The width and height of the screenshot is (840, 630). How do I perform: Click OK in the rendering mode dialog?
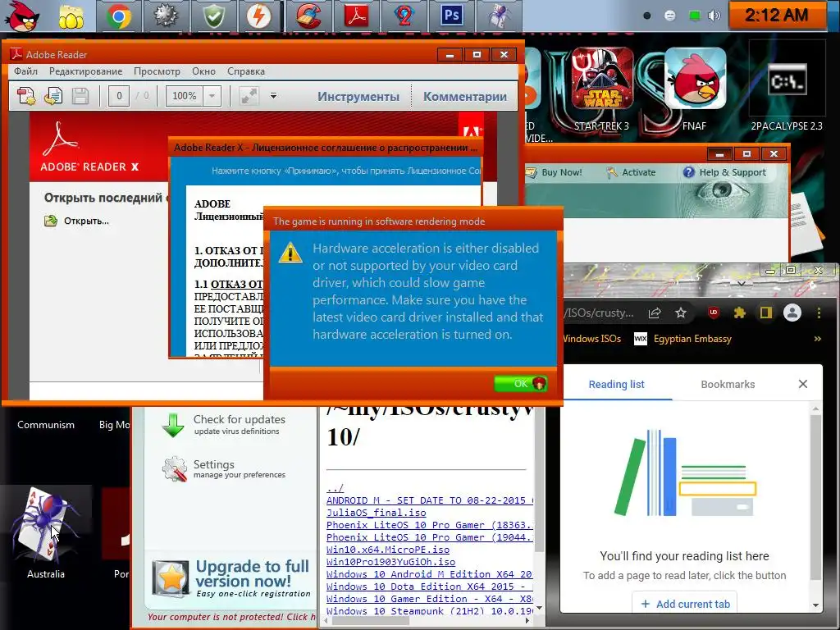(521, 384)
